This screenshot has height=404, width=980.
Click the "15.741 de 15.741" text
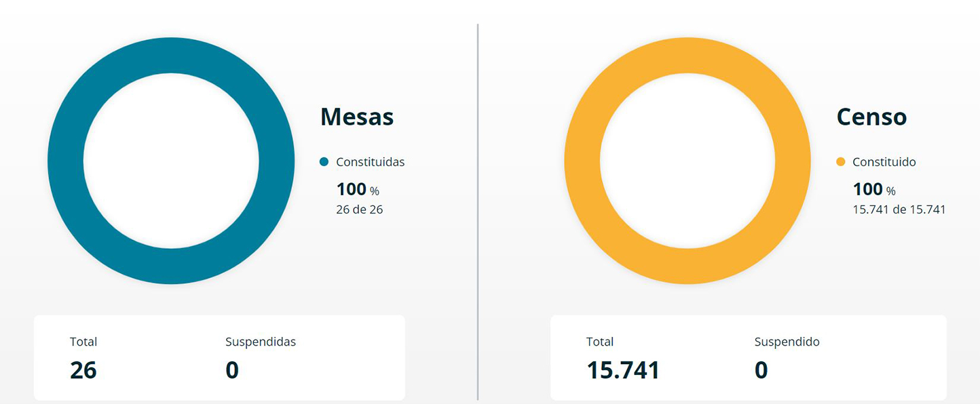pyautogui.click(x=899, y=209)
